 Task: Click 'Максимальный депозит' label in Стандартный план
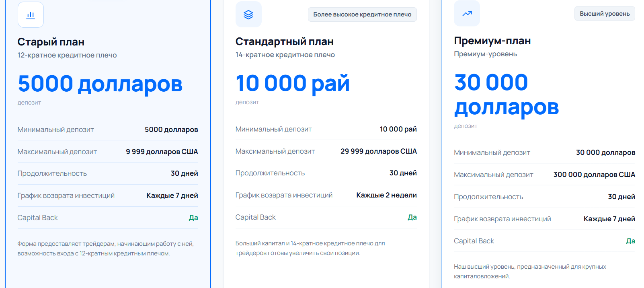tap(275, 151)
